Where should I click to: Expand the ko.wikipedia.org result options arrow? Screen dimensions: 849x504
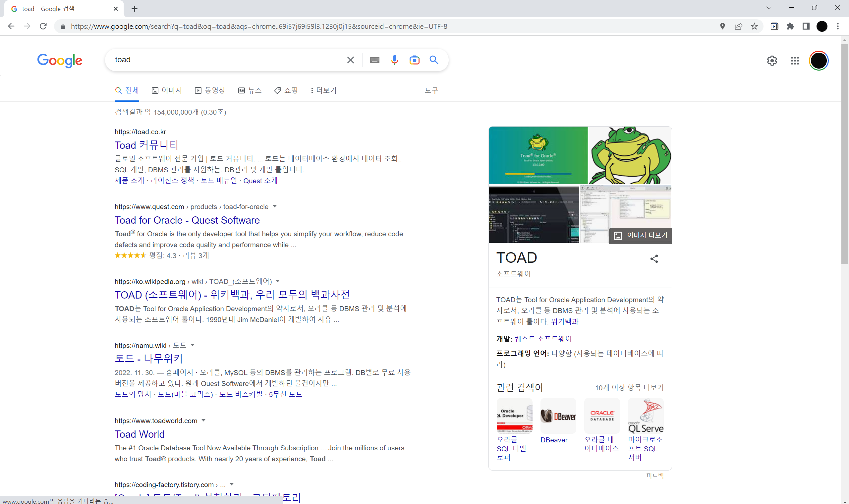[278, 281]
